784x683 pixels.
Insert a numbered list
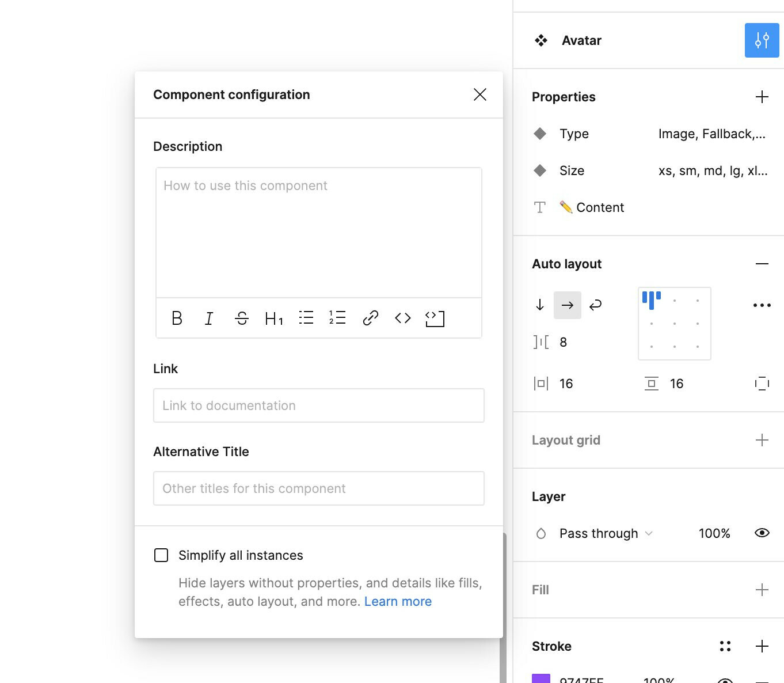(337, 317)
